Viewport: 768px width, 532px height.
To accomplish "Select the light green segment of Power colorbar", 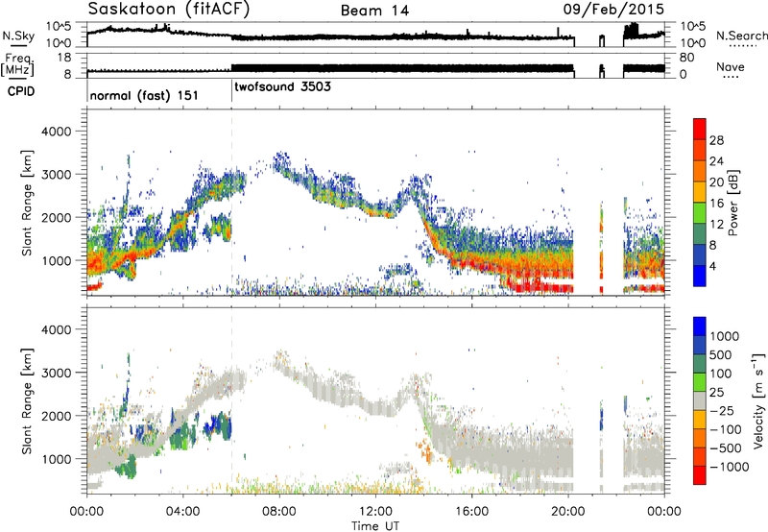I will point(700,212).
